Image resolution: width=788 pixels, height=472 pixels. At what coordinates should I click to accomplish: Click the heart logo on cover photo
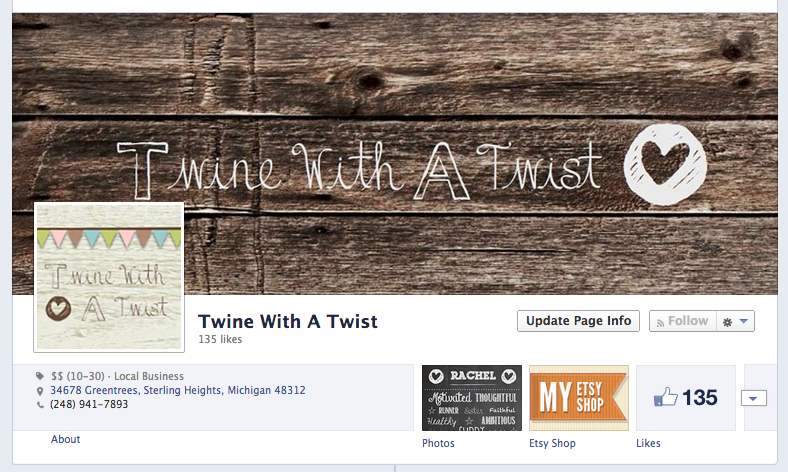click(665, 165)
